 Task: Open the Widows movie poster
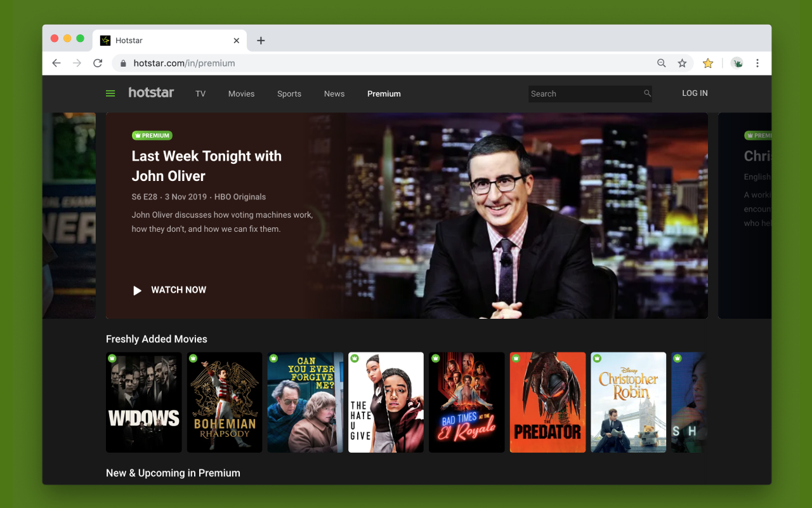pos(143,403)
